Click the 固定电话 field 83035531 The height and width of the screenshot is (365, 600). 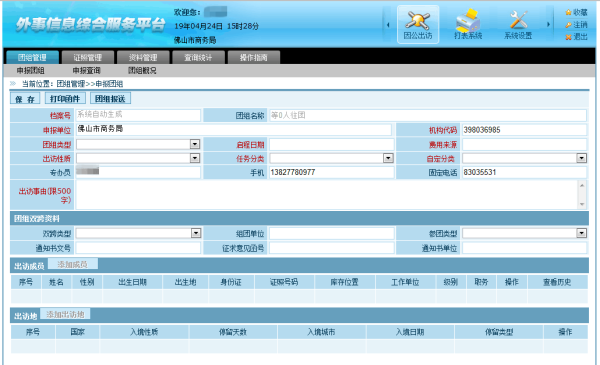(x=524, y=172)
